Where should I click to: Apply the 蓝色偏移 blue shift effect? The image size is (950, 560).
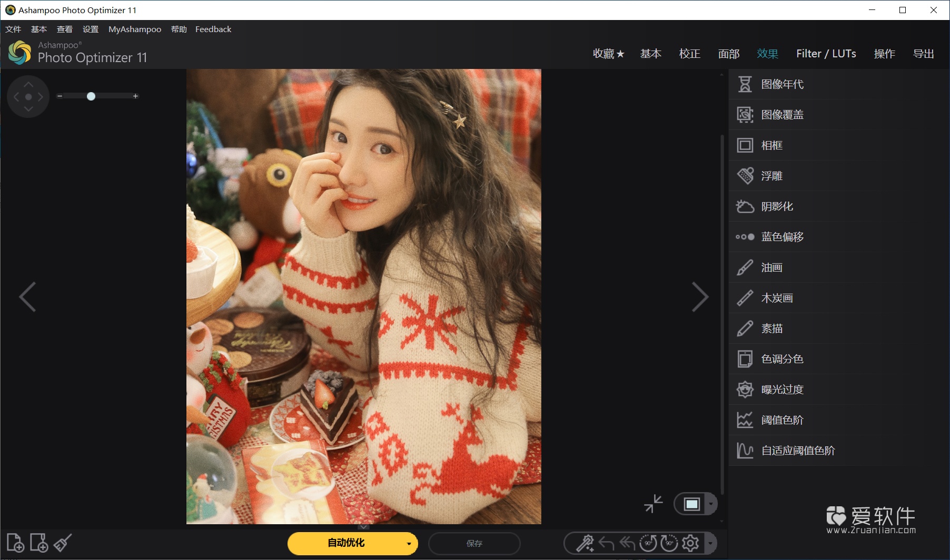tap(782, 237)
